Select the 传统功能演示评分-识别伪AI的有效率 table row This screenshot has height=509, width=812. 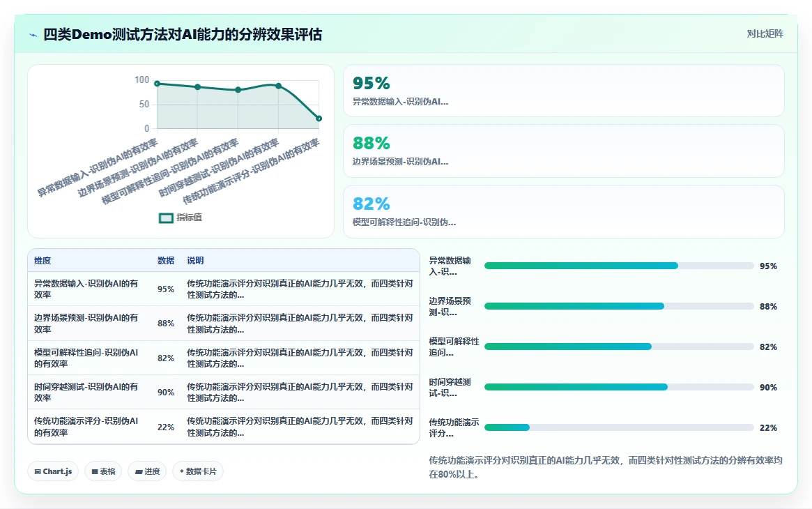tap(224, 427)
